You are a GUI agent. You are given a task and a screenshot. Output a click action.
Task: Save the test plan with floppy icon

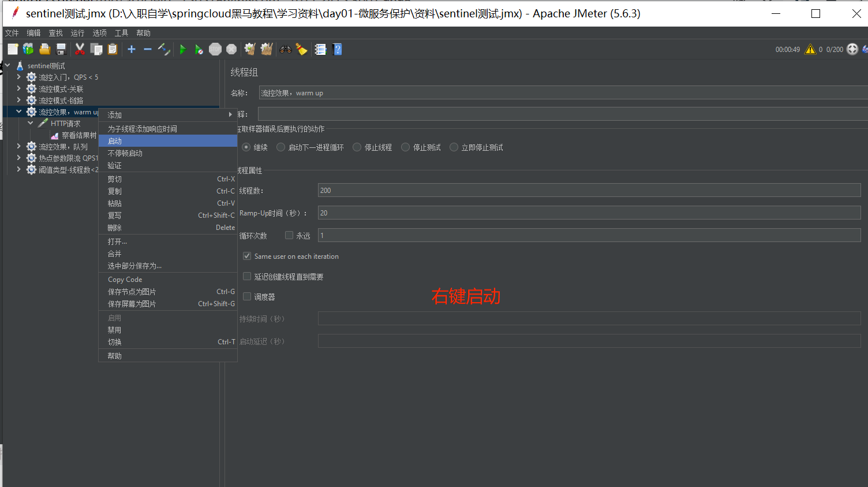click(61, 50)
